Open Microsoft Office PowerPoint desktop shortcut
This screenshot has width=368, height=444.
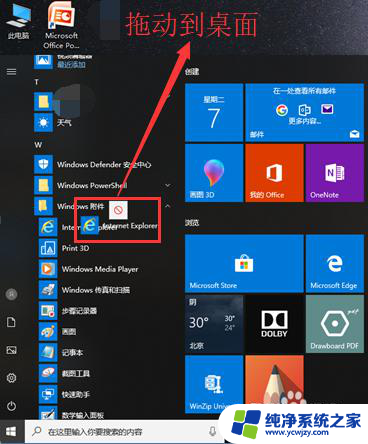coord(61,25)
